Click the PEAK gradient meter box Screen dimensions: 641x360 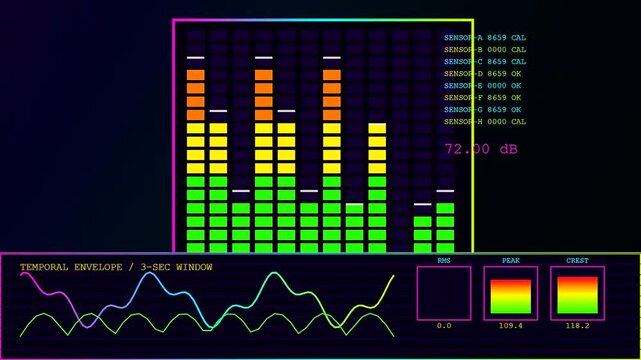point(511,293)
